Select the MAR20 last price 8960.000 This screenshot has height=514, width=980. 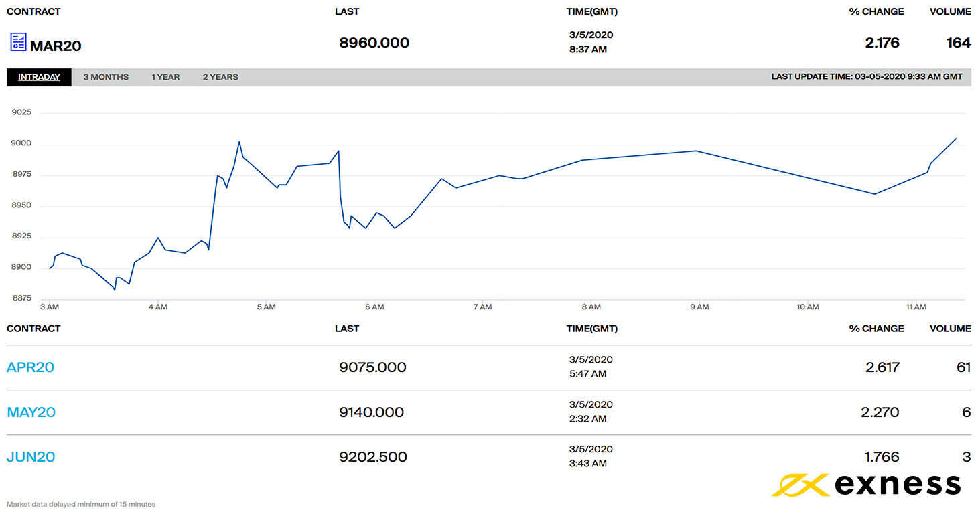tap(374, 43)
